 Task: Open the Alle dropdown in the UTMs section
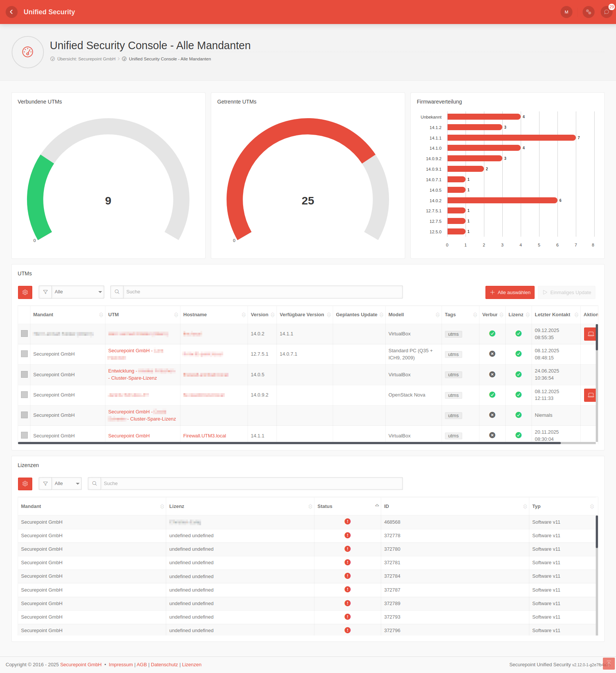coord(77,292)
